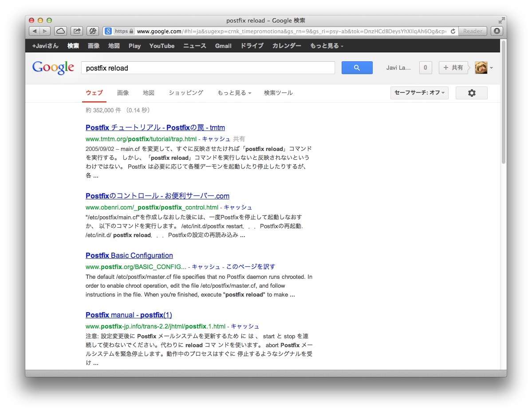Open Gmail in the black bar
The height and width of the screenshot is (412, 532).
pyautogui.click(x=223, y=46)
